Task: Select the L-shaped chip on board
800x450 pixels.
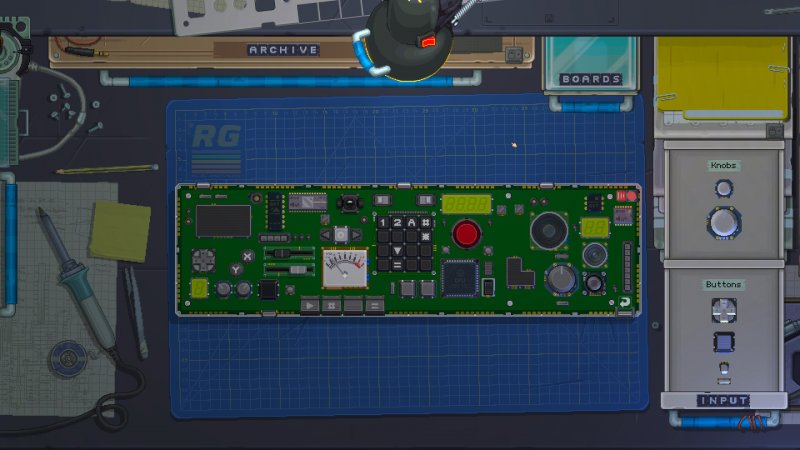Action: (x=519, y=272)
